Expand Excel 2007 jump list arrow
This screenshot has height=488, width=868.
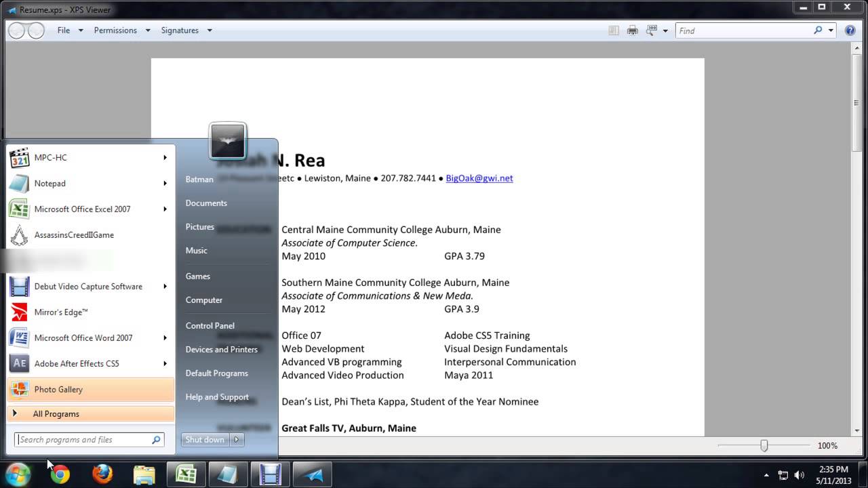pos(165,209)
